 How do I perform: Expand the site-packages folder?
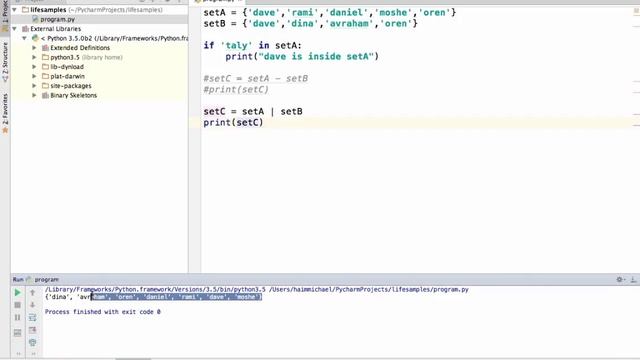click(34, 86)
